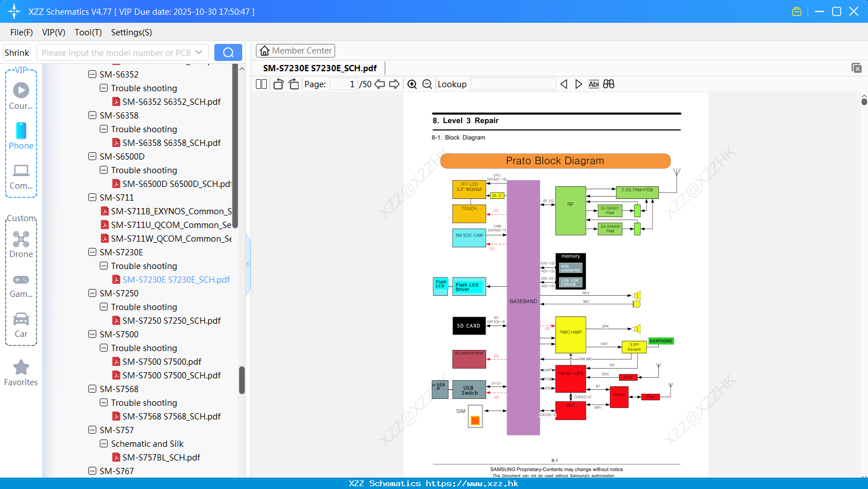Image resolution: width=868 pixels, height=489 pixels.
Task: Click the Page number field
Action: tap(343, 84)
